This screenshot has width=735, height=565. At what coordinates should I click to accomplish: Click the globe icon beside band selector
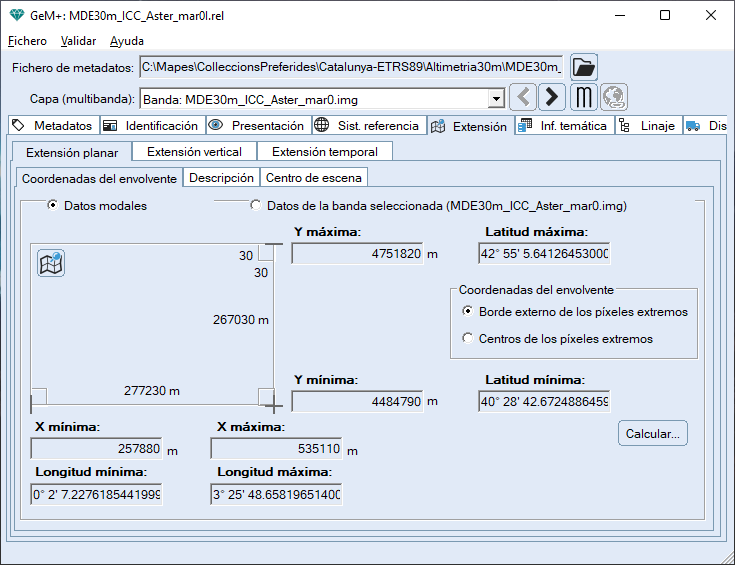tap(613, 97)
